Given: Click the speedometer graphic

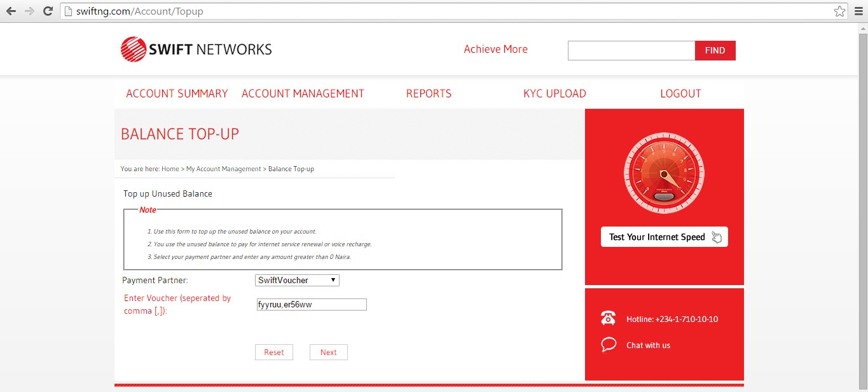Looking at the screenshot, I should pyautogui.click(x=663, y=172).
